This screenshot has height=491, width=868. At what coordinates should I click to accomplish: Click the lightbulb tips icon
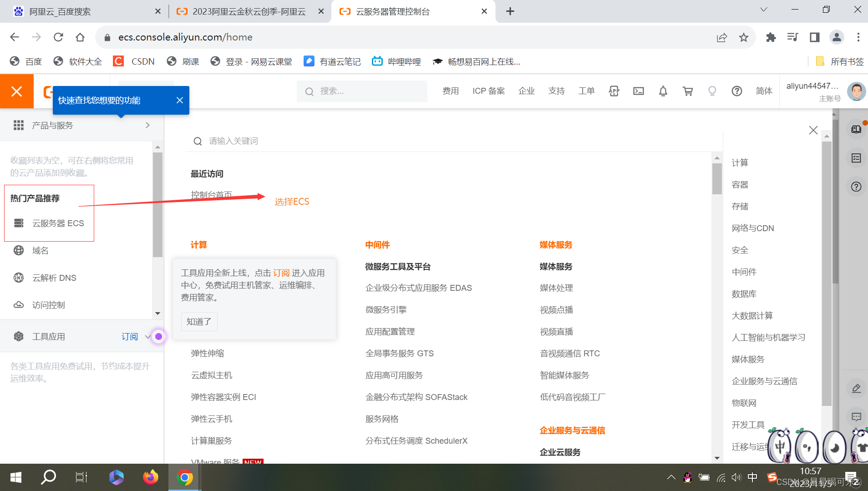[712, 91]
